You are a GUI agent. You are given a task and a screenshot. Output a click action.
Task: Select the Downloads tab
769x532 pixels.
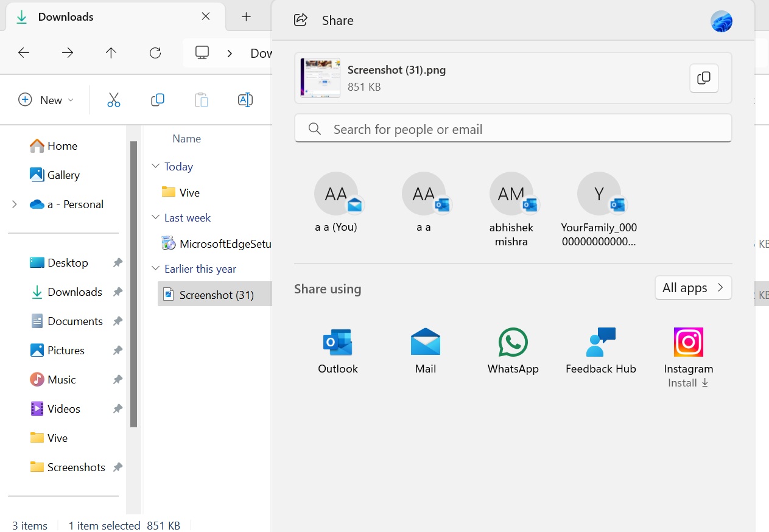point(116,17)
